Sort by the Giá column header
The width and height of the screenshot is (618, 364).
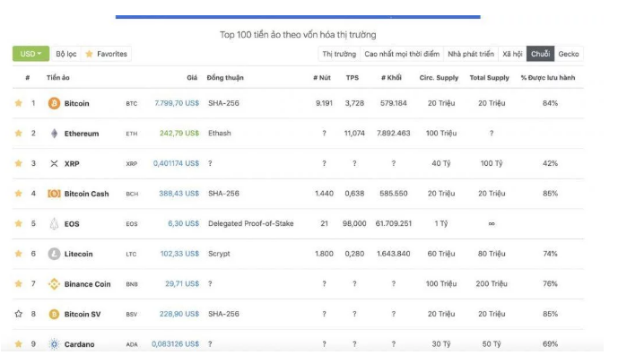[192, 78]
